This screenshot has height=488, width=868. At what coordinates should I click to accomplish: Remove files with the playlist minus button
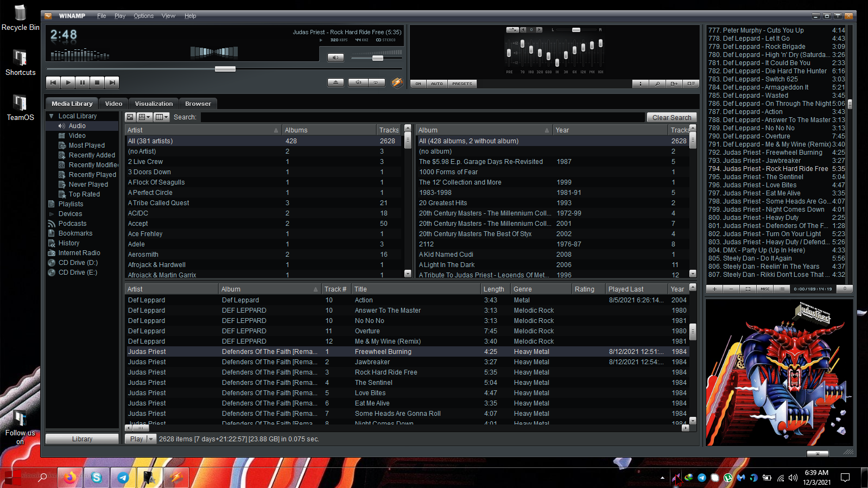pos(731,289)
